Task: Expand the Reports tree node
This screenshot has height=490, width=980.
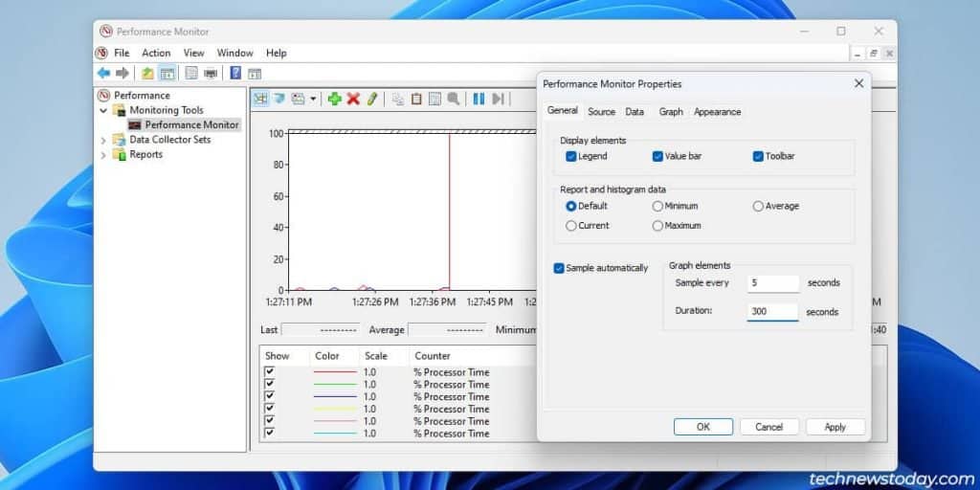Action: tap(103, 155)
